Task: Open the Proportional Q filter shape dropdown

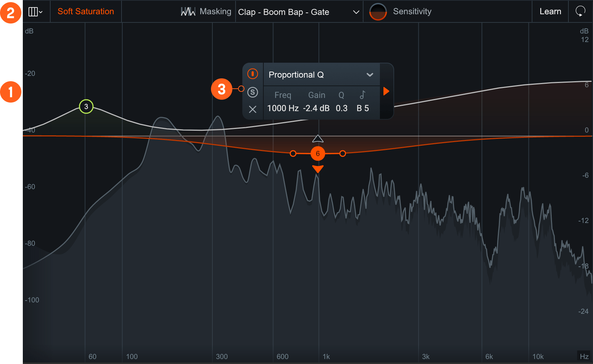Action: click(x=320, y=75)
